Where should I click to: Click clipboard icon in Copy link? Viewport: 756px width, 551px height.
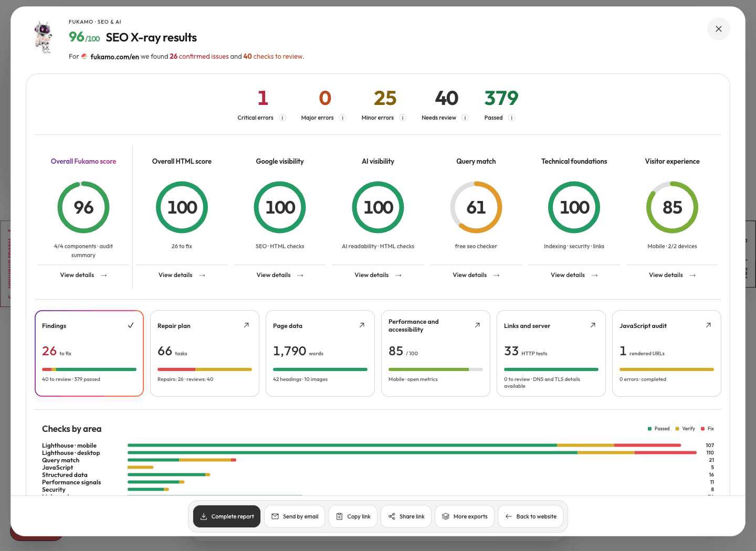click(x=340, y=516)
